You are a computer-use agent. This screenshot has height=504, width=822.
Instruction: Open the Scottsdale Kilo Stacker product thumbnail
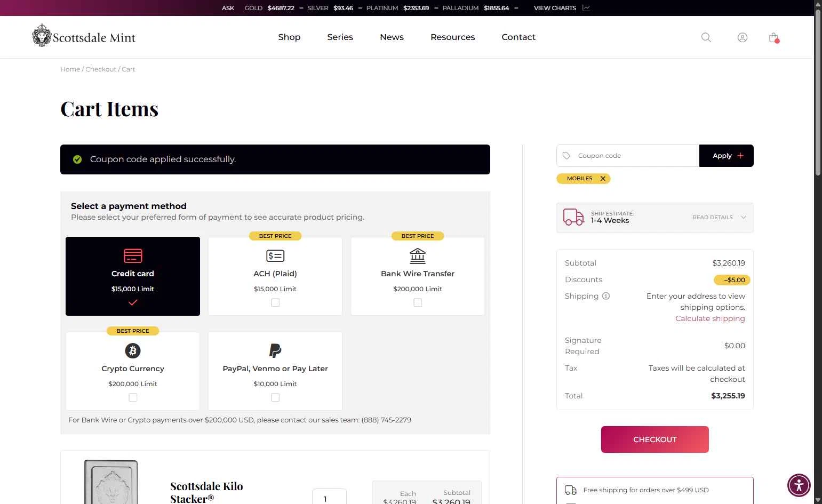pyautogui.click(x=111, y=482)
